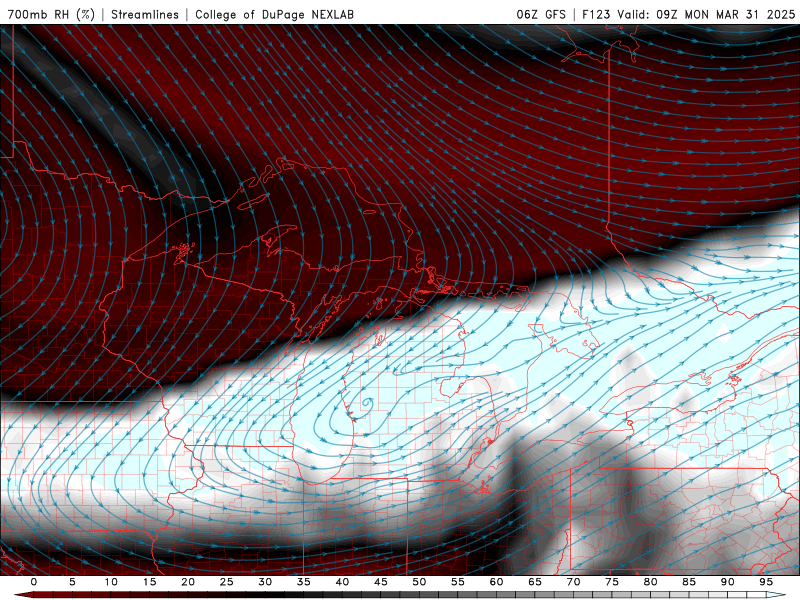Image resolution: width=800 pixels, height=600 pixels.
Task: Click the "80" color scale label
Action: point(650,582)
